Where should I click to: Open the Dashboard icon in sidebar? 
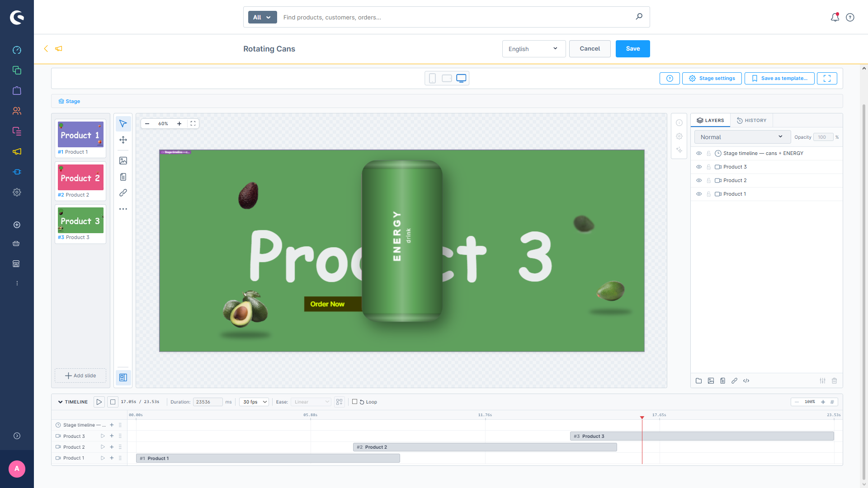point(17,50)
